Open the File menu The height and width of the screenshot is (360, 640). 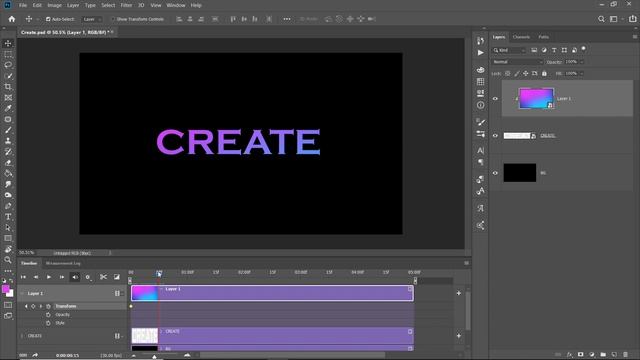tap(23, 5)
